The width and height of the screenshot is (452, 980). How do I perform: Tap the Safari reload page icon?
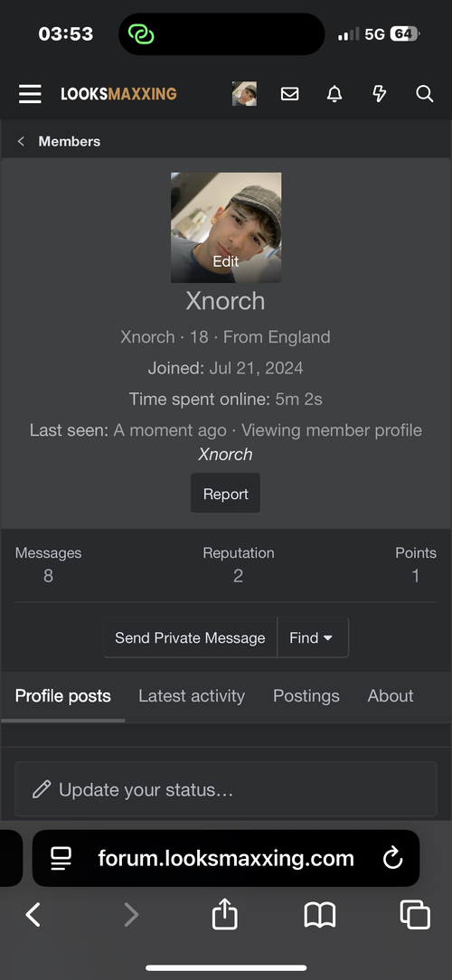coord(392,859)
